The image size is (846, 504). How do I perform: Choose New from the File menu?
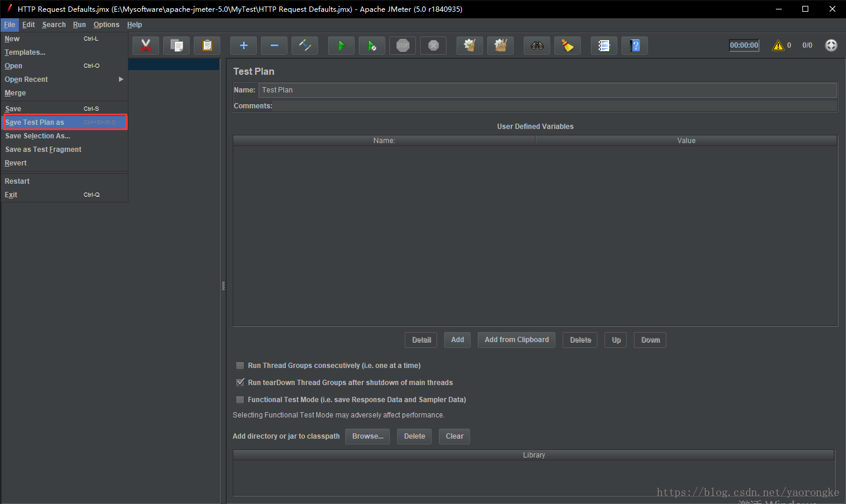pyautogui.click(x=65, y=39)
